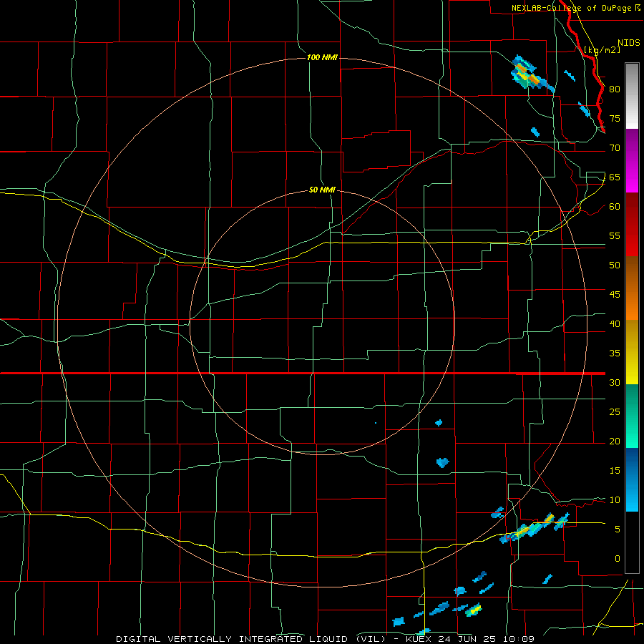This screenshot has height=644, width=644.
Task: Click the 100 NMI range ring label
Action: [322, 57]
